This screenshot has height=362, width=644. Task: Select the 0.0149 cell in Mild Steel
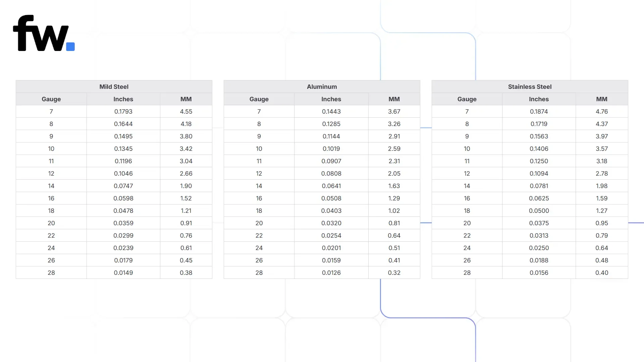click(x=123, y=273)
